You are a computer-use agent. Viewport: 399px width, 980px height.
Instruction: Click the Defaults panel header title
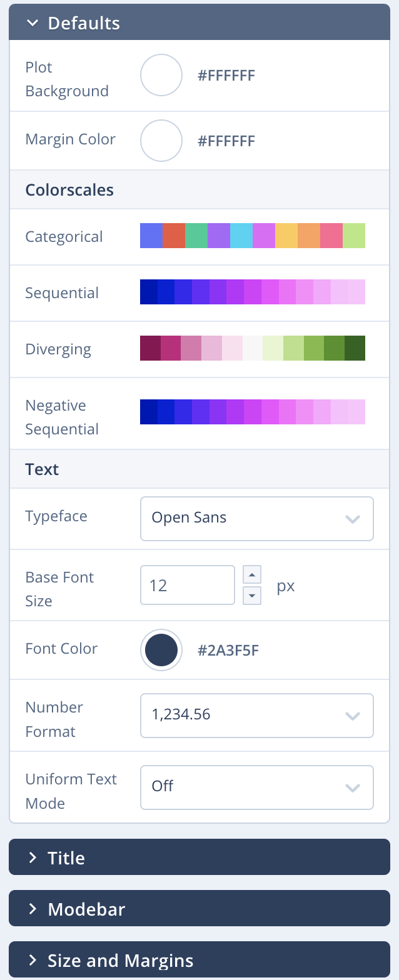click(84, 23)
